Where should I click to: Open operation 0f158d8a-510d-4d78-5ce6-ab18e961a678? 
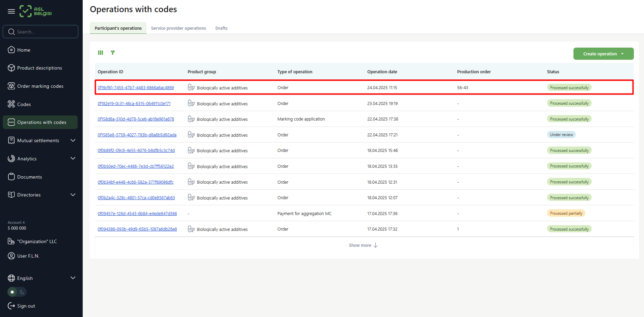(x=136, y=119)
